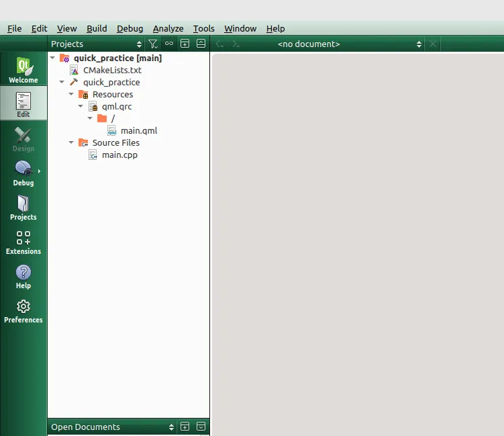Click the hammer icon quick_practice target
Screen dimensions: 504x436
74,82
